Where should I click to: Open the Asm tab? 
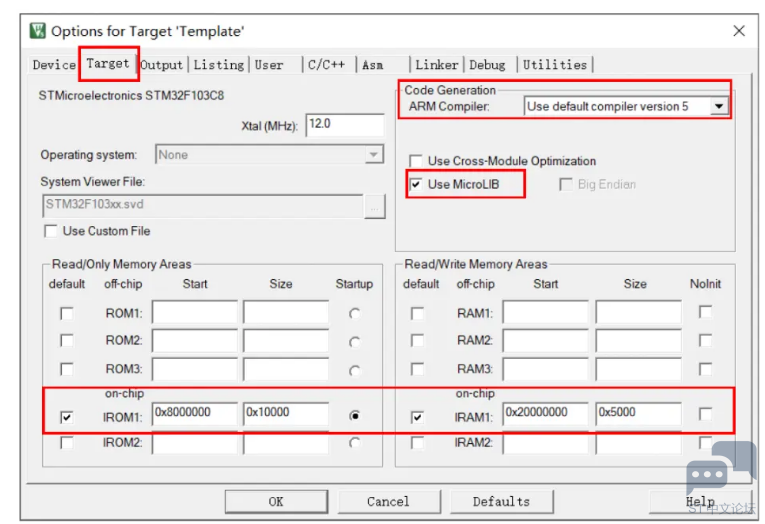[x=373, y=65]
